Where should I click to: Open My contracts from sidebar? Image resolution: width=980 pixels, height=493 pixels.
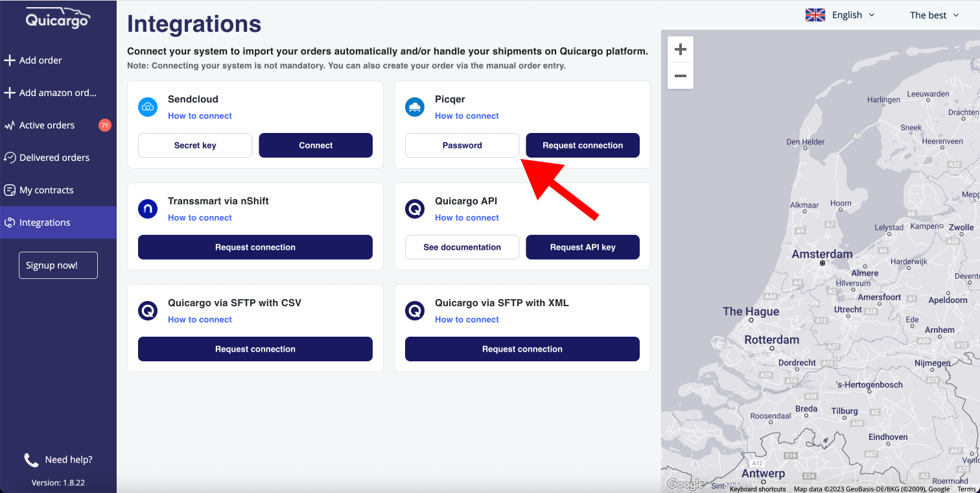tap(46, 190)
